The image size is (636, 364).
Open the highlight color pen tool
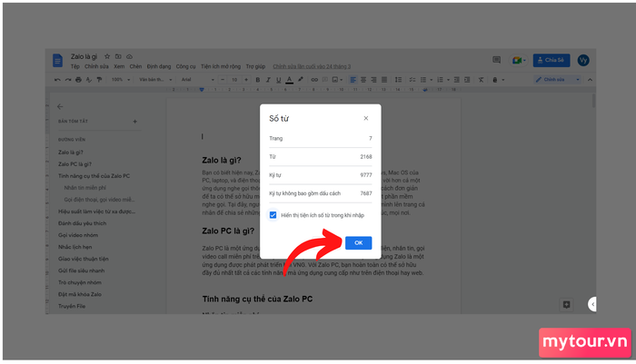300,80
